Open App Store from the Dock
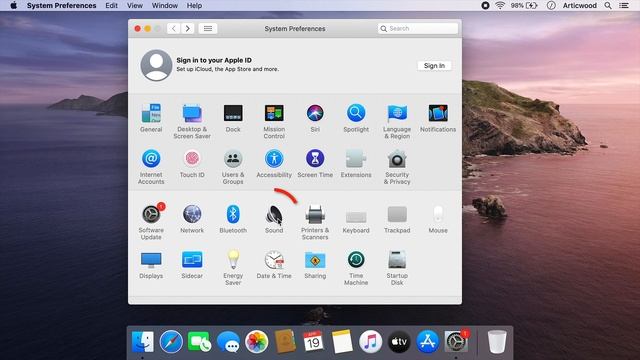 click(x=427, y=342)
